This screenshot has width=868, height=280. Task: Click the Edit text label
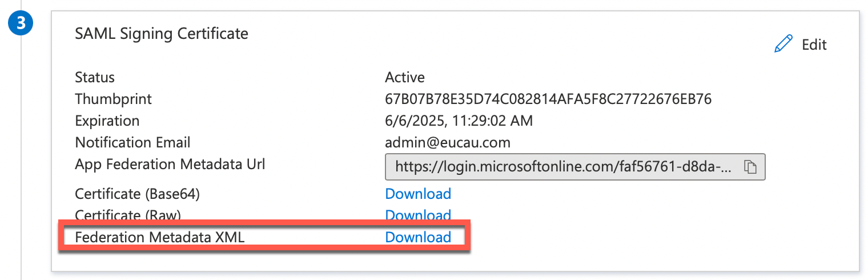[814, 45]
